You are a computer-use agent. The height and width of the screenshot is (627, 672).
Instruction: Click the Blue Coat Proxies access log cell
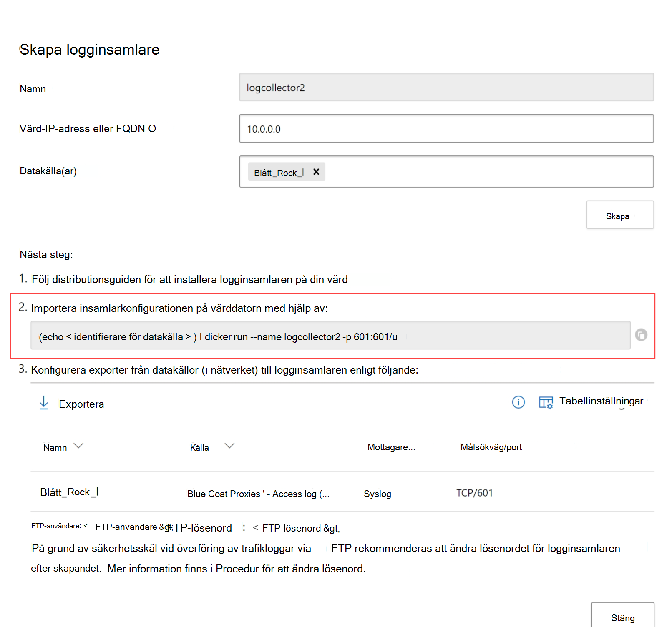[258, 494]
